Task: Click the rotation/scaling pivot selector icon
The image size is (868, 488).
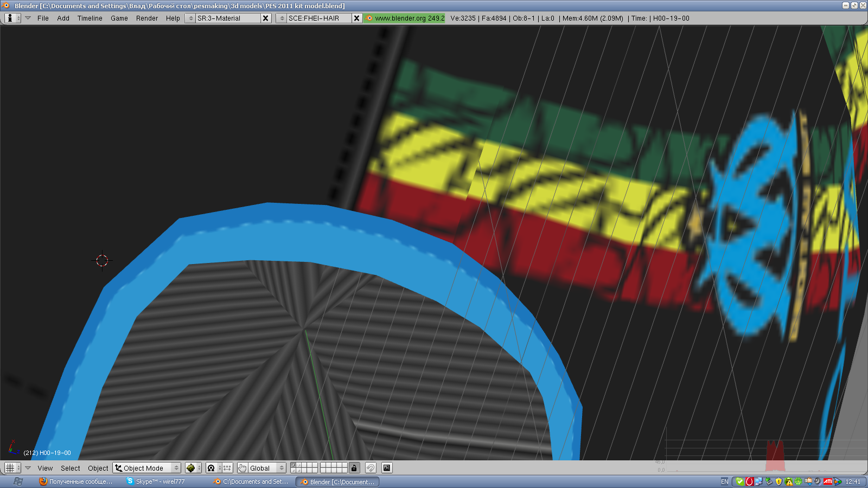Action: 212,468
